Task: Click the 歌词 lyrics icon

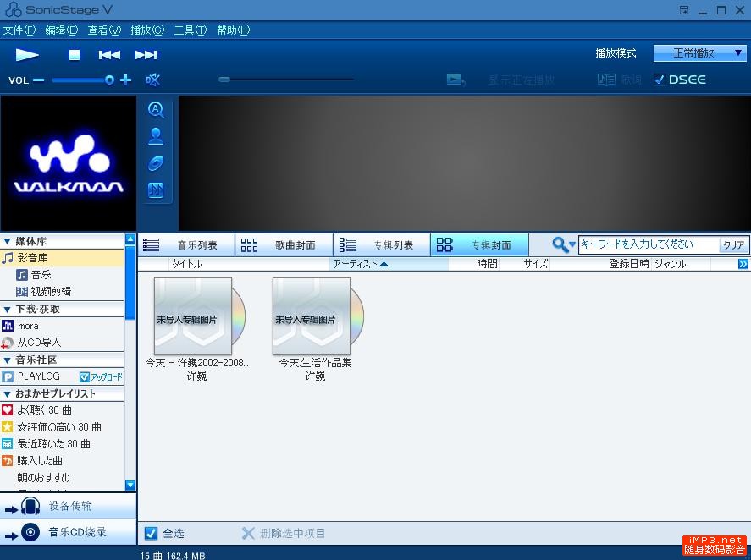Action: 606,80
